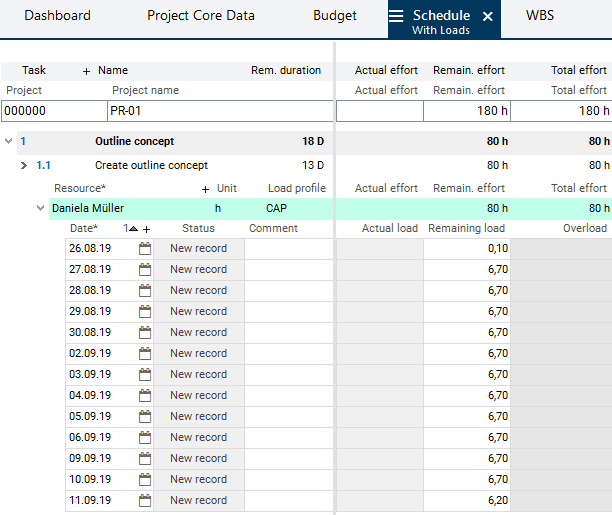Click the plus icon next to Task header
612x515 pixels.
pos(86,71)
